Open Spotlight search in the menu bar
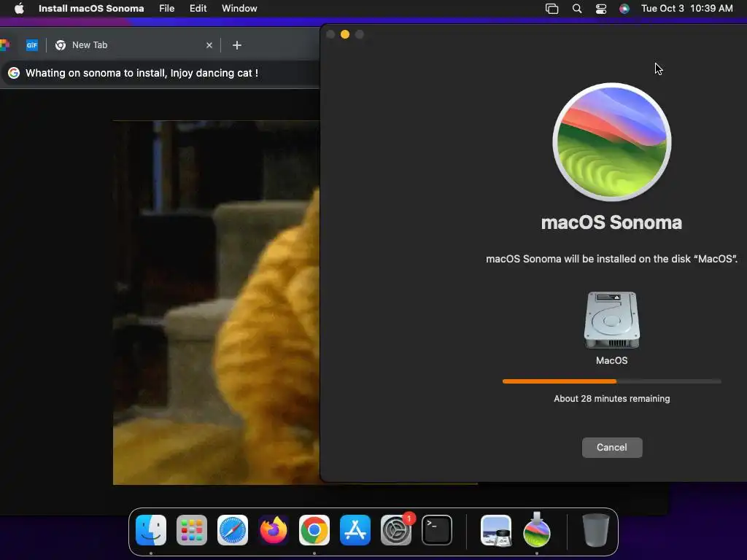 [577, 9]
